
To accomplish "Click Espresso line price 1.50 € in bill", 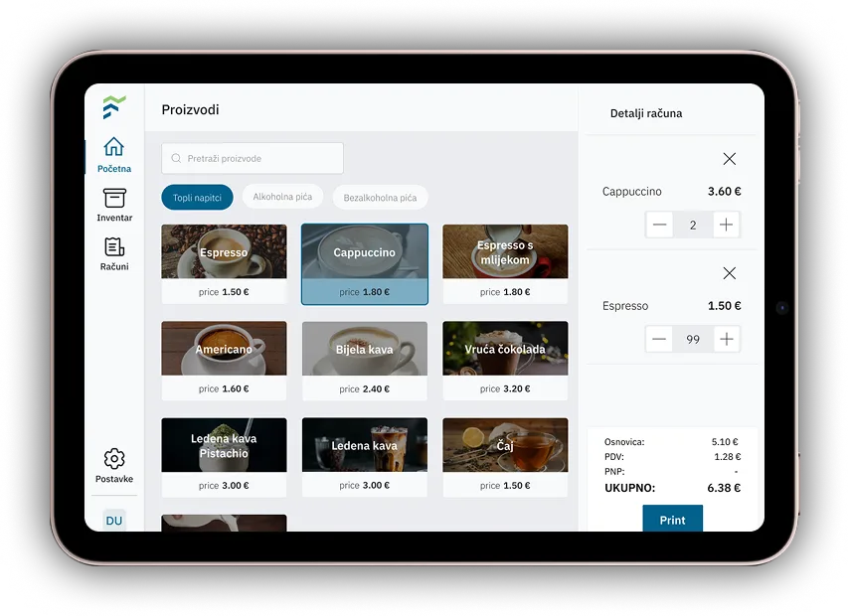I will 724,306.
